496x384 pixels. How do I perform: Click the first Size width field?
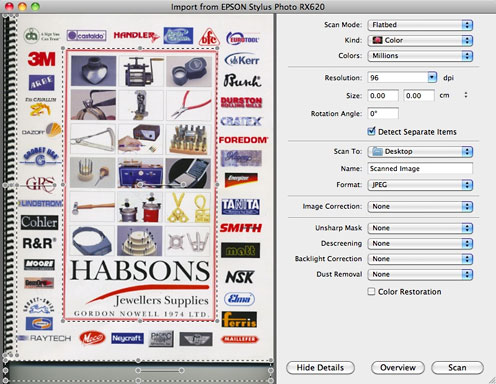(383, 96)
